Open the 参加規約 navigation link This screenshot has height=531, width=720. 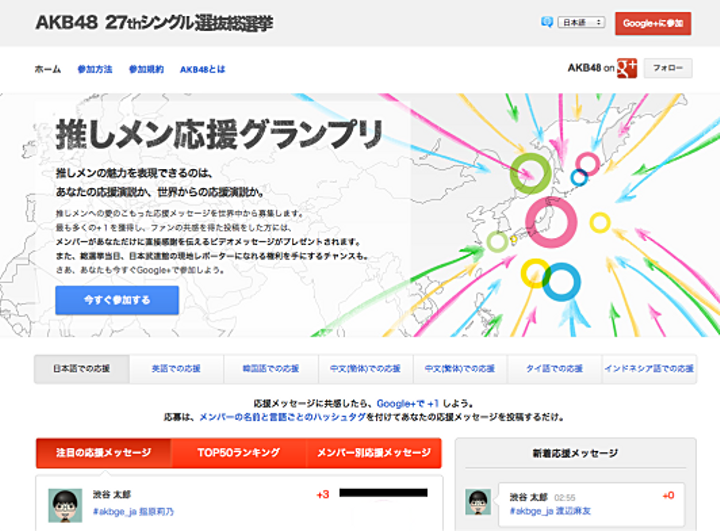(146, 69)
